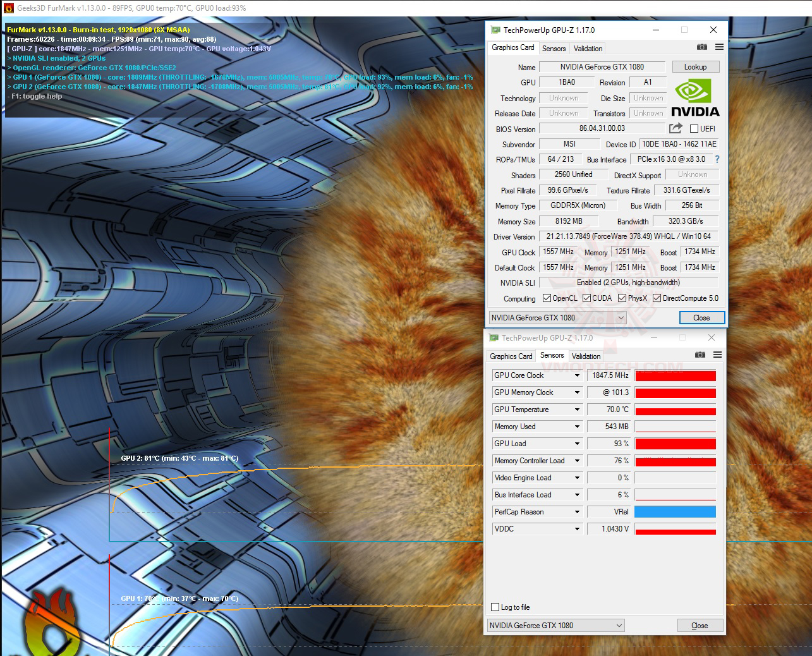Switch to Graphics Card tab in lower GPU-Z window

coord(511,356)
